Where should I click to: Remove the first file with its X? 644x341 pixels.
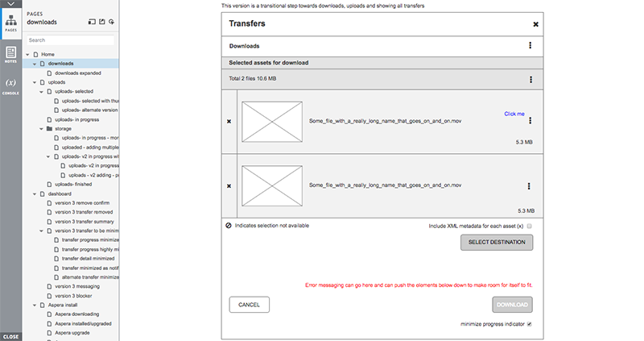(x=229, y=122)
